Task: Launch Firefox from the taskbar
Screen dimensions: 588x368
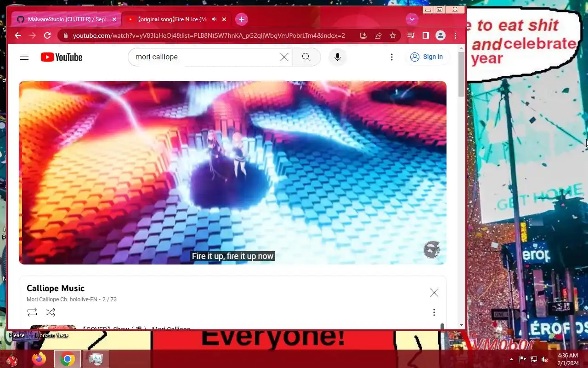Action: click(x=39, y=359)
